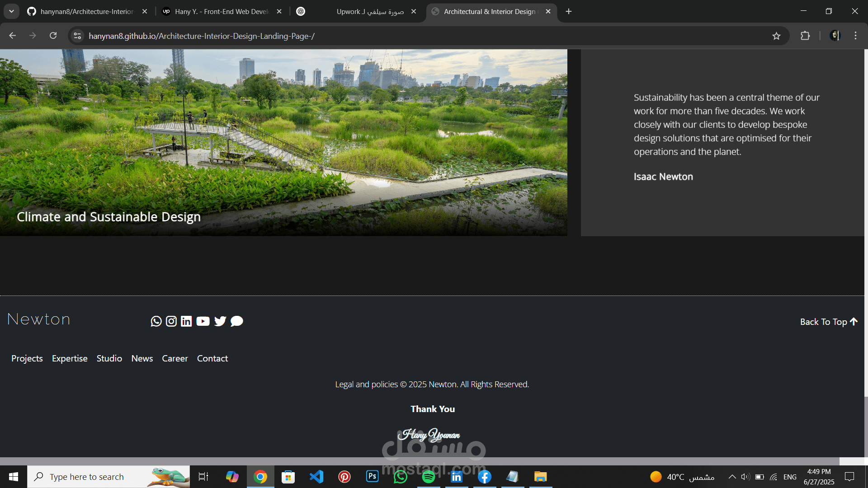868x488 pixels.
Task: Reload the current page
Action: click(x=53, y=36)
